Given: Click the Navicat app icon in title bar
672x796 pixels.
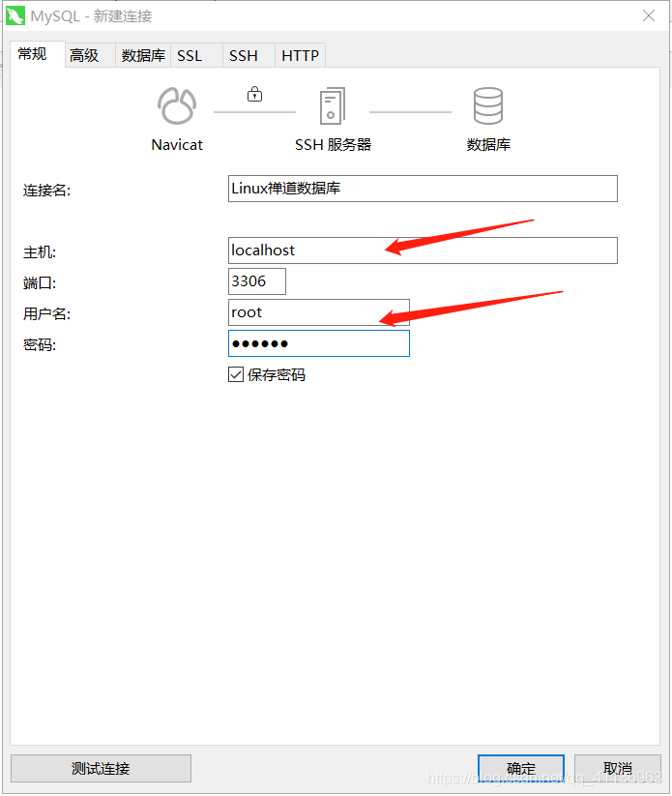Looking at the screenshot, I should click(x=15, y=15).
